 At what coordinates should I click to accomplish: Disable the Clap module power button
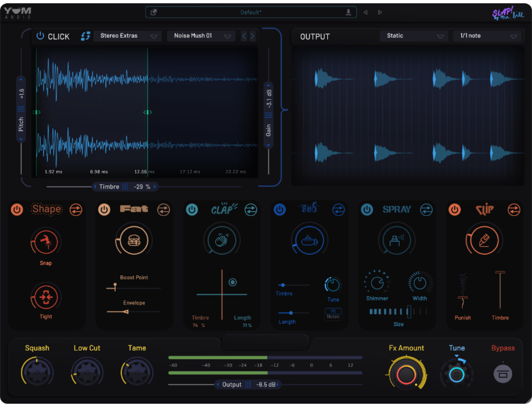coord(192,210)
